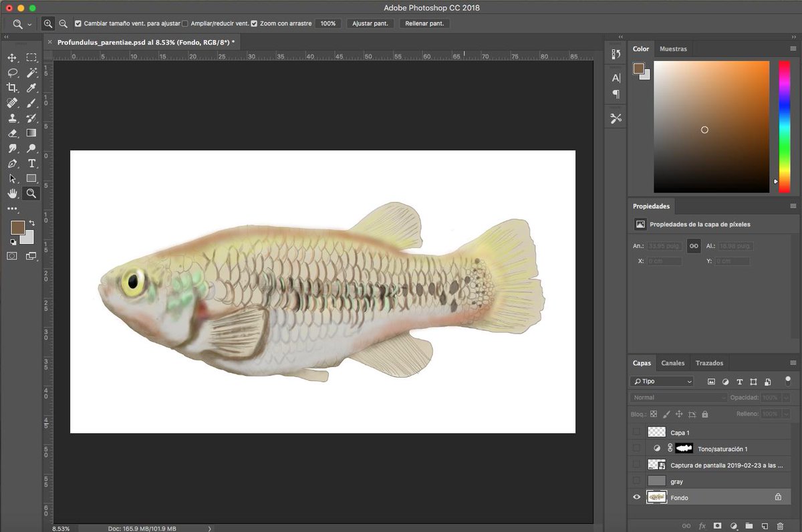
Task: Select the Move tool
Action: [x=12, y=58]
